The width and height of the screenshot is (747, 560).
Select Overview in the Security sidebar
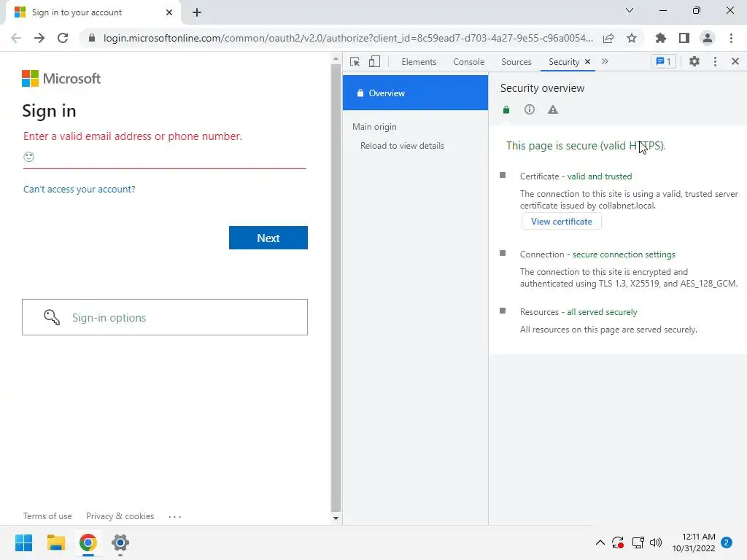coord(415,93)
